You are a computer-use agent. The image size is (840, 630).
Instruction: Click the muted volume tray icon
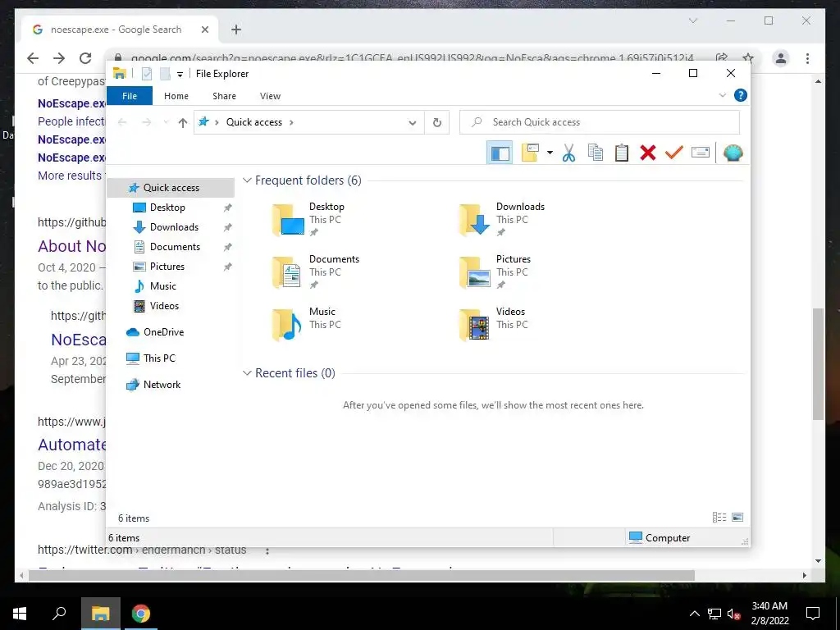(733, 614)
